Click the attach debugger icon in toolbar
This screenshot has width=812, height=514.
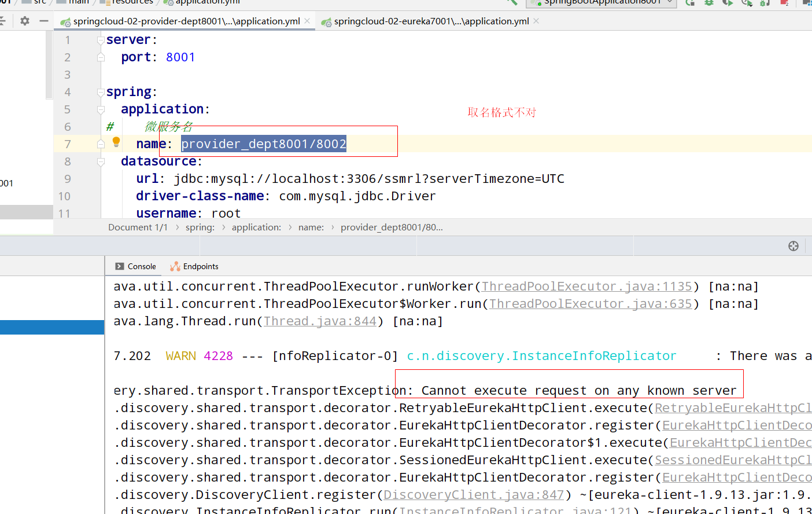[x=765, y=2]
